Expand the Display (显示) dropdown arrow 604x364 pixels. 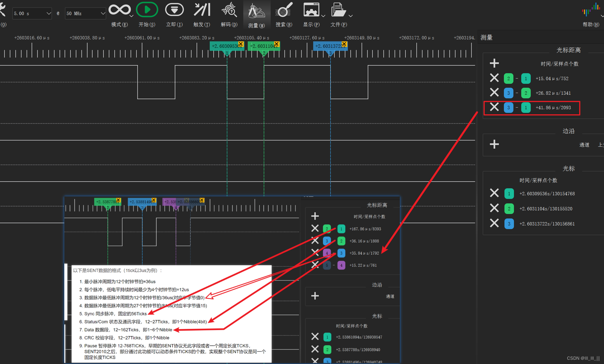(x=323, y=16)
